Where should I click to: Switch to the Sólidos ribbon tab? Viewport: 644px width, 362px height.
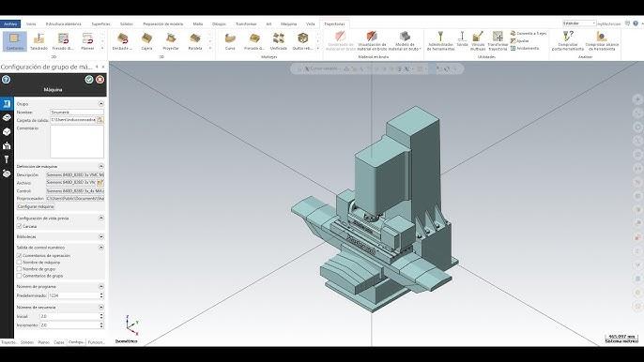pos(127,23)
